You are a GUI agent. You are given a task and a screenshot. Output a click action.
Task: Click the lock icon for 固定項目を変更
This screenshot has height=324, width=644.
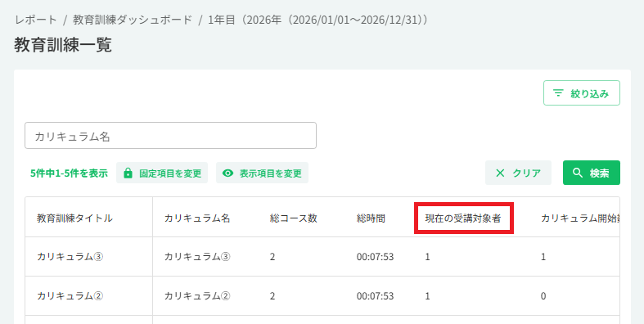point(128,173)
